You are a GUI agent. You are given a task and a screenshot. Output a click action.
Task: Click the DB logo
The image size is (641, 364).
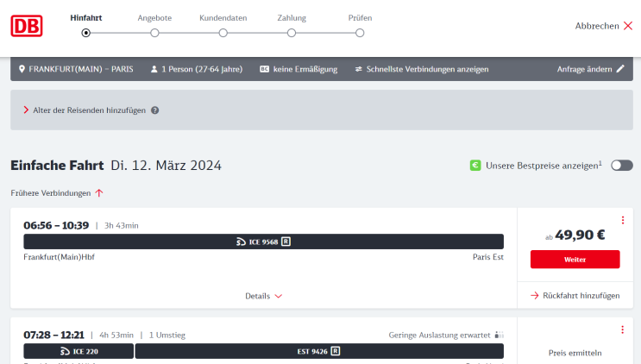[27, 26]
